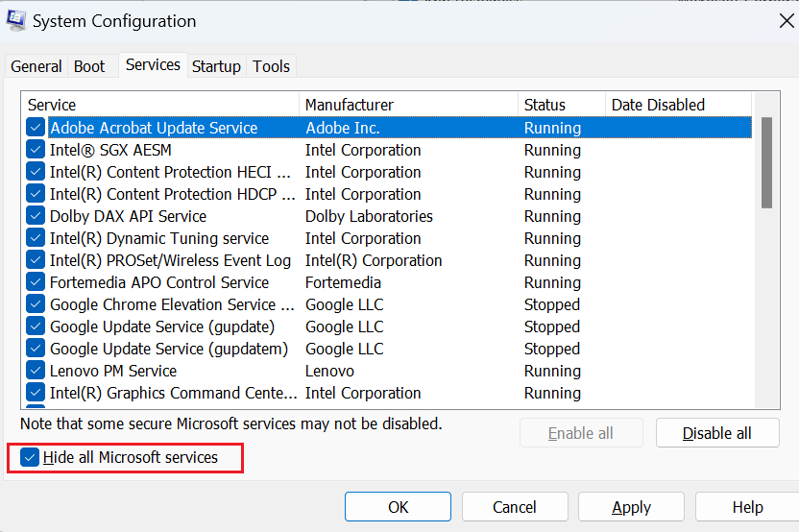Uncheck Adobe Acrobat Update Service checkbox

(36, 128)
